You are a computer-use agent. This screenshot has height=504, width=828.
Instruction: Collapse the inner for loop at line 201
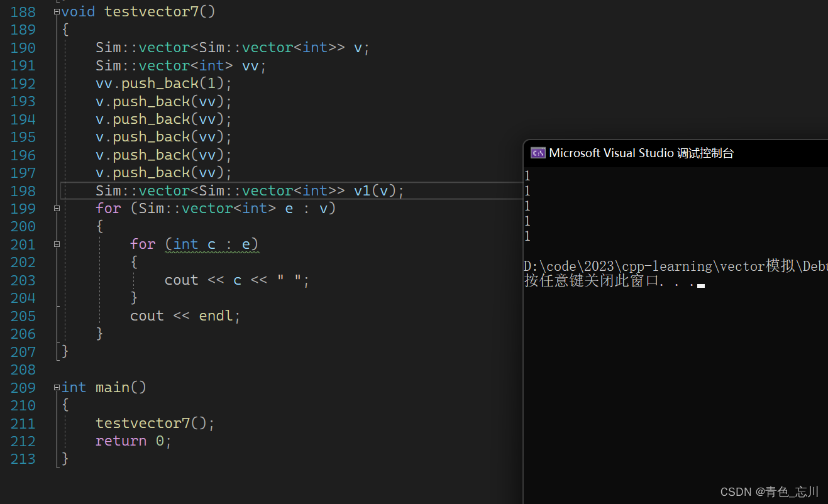57,244
